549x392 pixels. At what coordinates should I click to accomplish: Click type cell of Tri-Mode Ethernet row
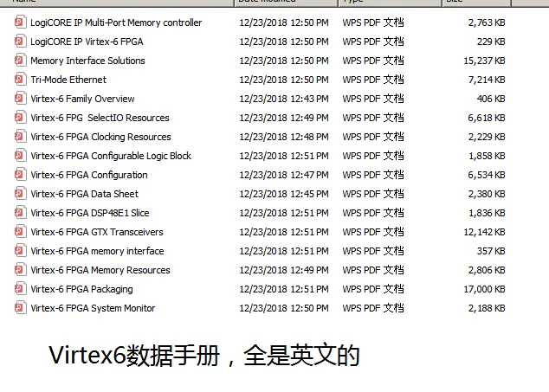coord(373,80)
